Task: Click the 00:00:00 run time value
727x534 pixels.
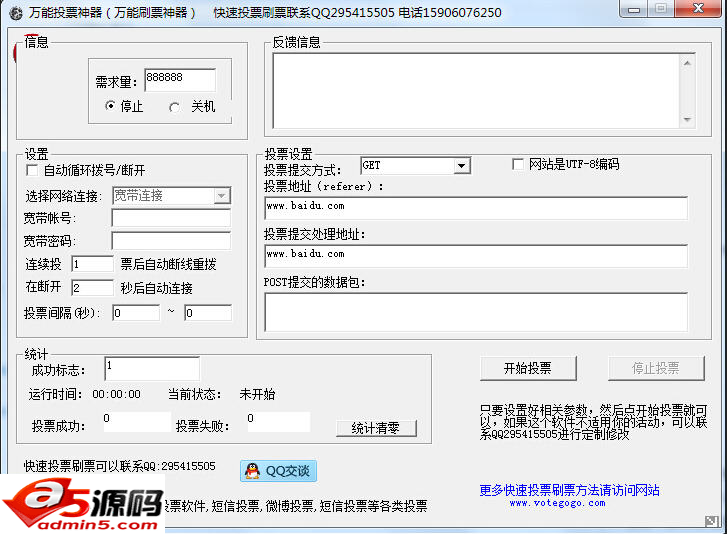Action: 116,394
